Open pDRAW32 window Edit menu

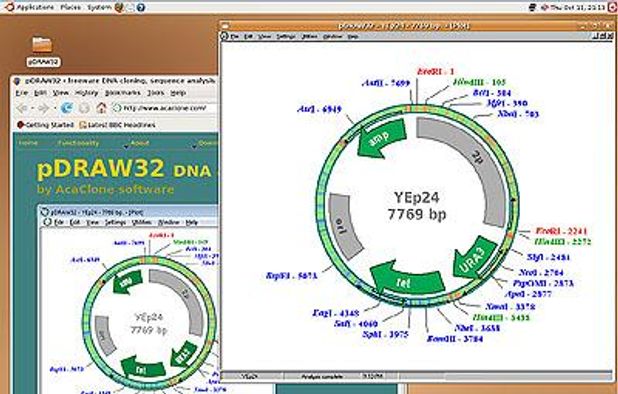[x=248, y=36]
